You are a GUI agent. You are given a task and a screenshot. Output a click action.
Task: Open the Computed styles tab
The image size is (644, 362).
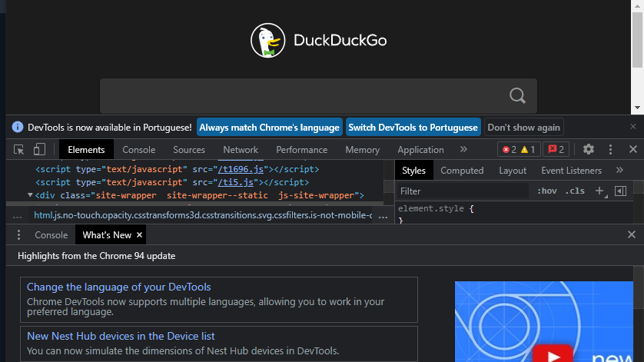pos(462,171)
